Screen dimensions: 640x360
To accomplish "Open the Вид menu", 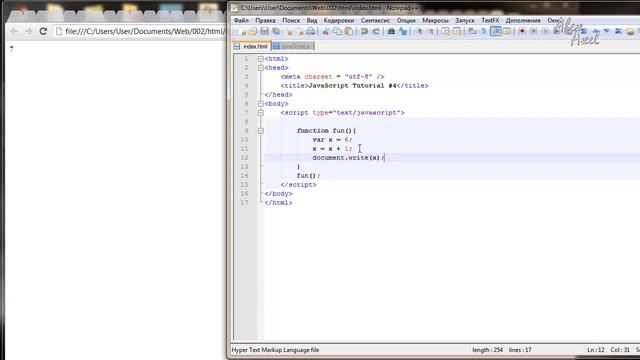I will pyautogui.click(x=312, y=20).
